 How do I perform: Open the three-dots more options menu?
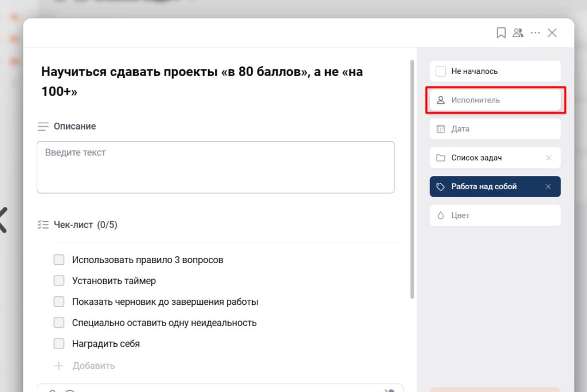(535, 33)
